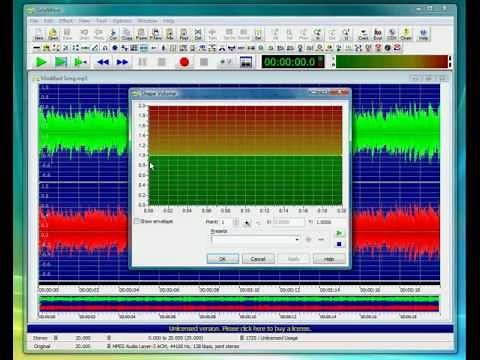
Task: Click the green-red level meter bar
Action: coord(392,62)
